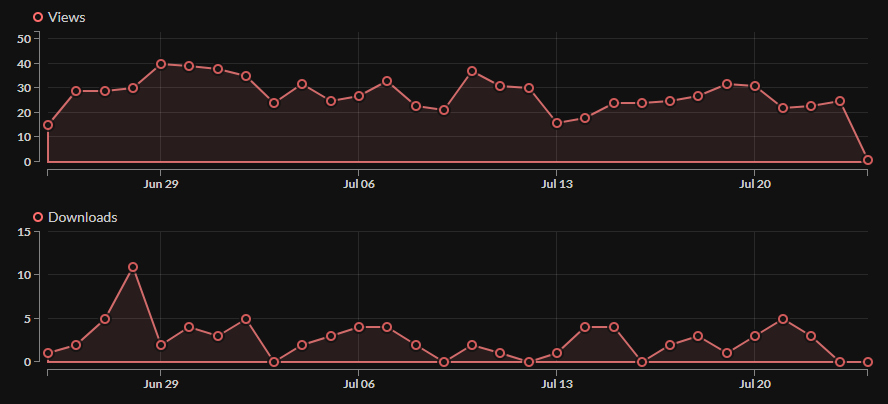Select the Downloads point on Jul 14
Viewport: 888px width, 404px height.
pos(585,327)
